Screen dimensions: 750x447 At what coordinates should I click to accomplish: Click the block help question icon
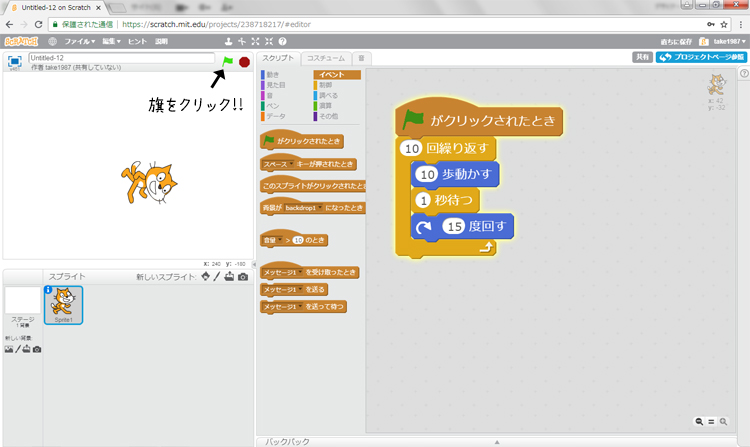click(x=283, y=42)
